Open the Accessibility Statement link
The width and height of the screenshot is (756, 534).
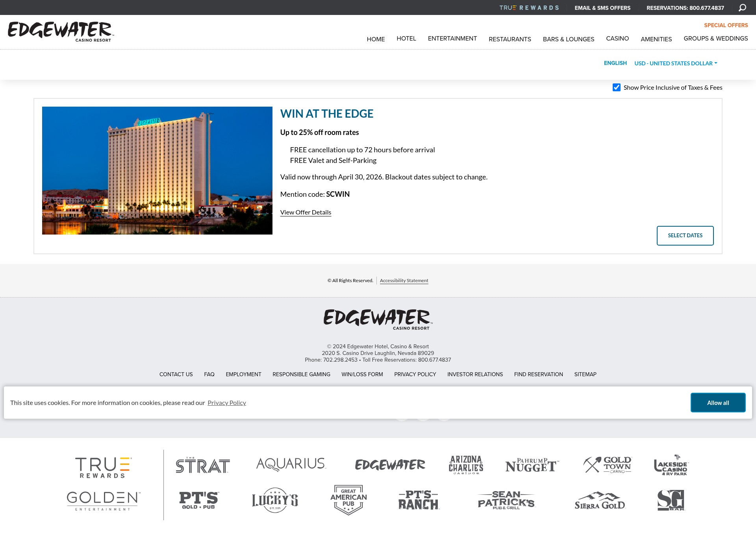click(404, 281)
